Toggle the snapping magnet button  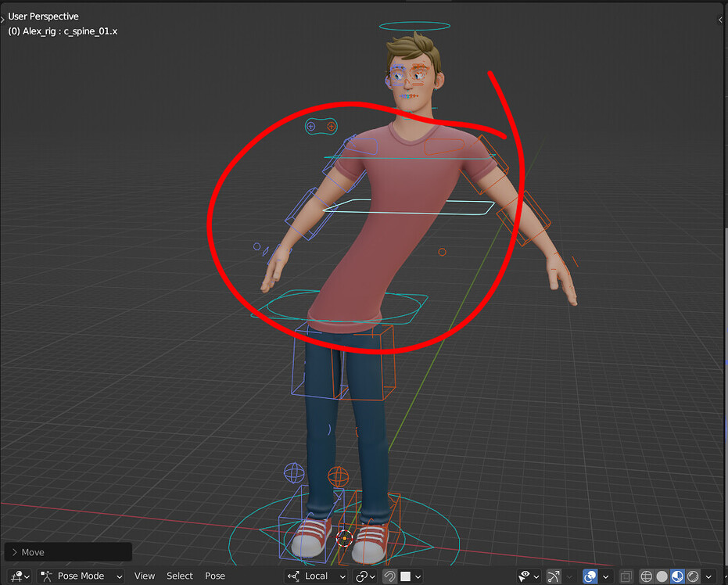pyautogui.click(x=389, y=576)
